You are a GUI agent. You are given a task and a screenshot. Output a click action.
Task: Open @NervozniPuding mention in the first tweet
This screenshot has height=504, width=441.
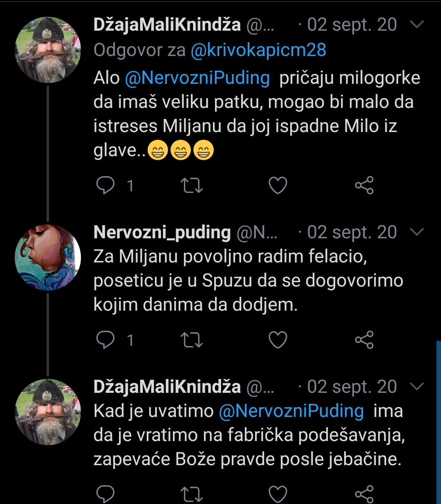click(x=197, y=78)
